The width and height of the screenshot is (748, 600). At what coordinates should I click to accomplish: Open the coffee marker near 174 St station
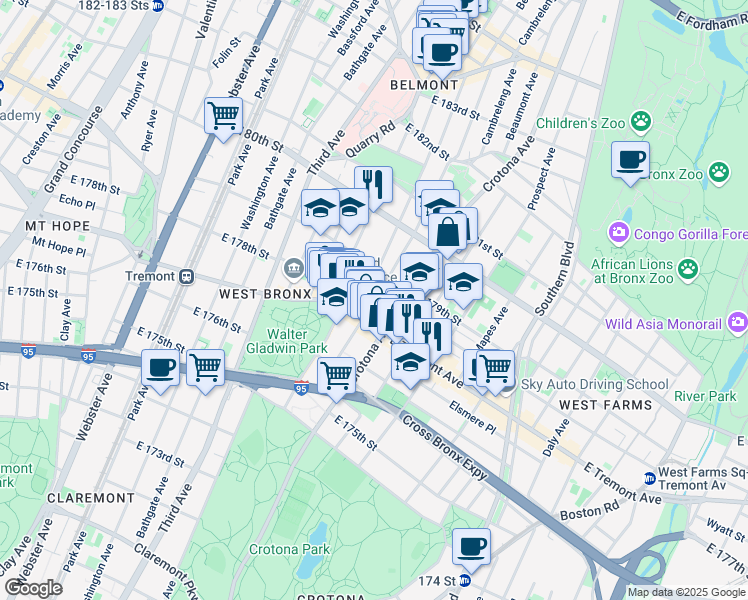click(x=471, y=547)
